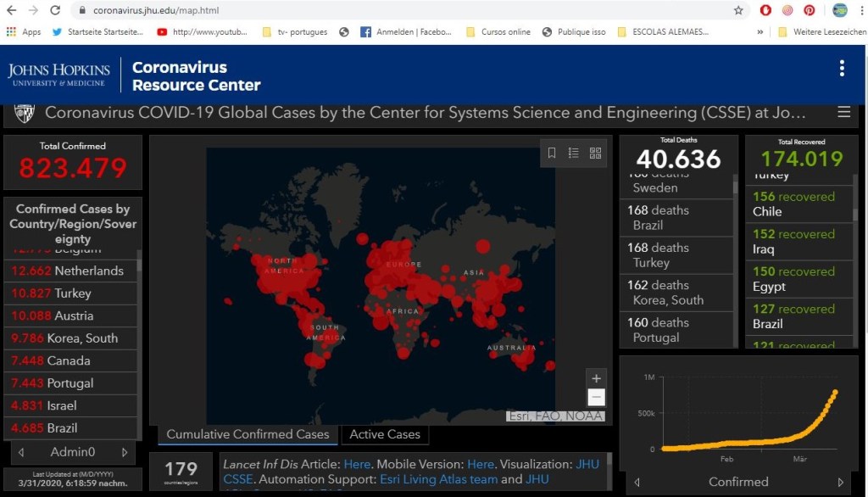Open the map bookmarks icon
The height and width of the screenshot is (497, 868).
(552, 154)
